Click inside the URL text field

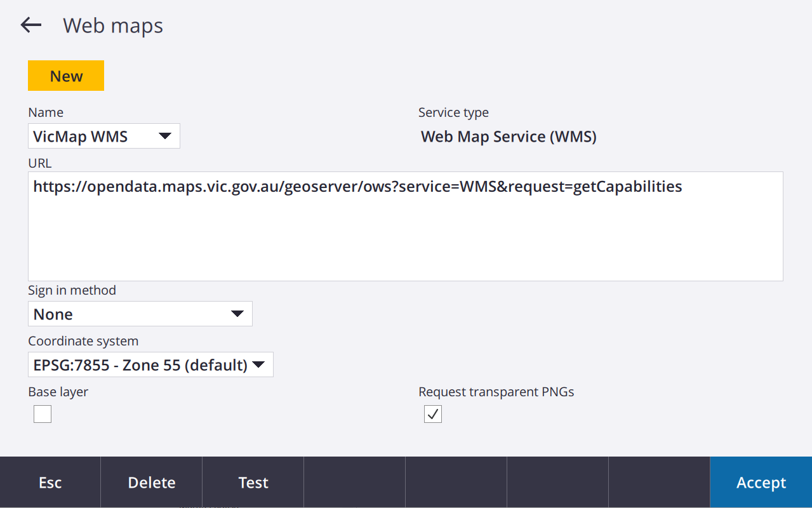pos(405,226)
